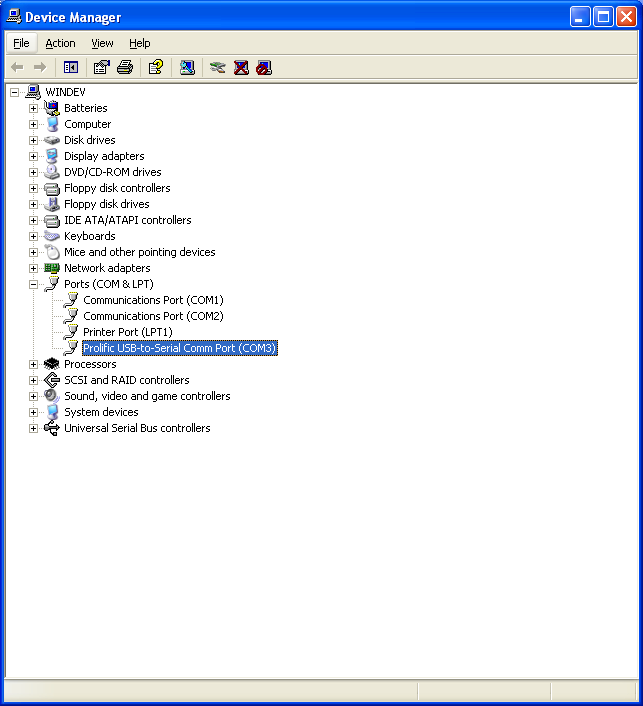Click the Universal Serial Bus controllers icon

pyautogui.click(x=52, y=428)
